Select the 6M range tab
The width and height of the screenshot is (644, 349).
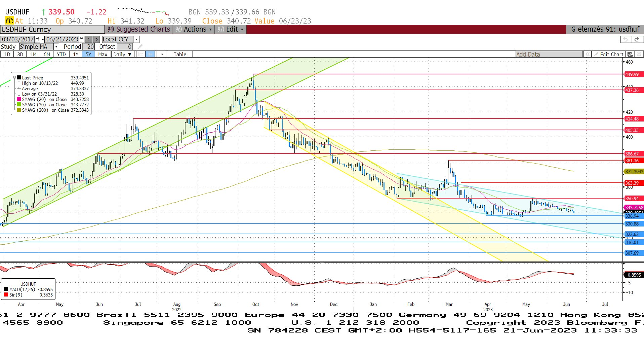pyautogui.click(x=47, y=54)
